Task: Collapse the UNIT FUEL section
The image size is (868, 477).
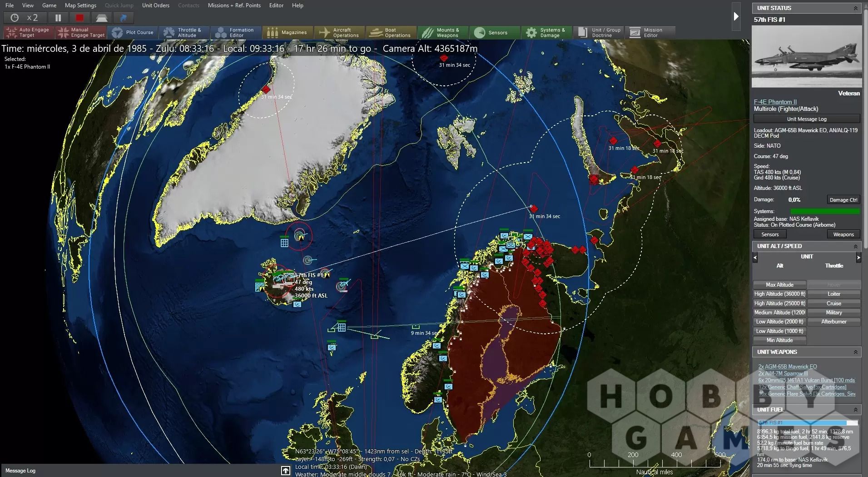Action: (x=856, y=410)
